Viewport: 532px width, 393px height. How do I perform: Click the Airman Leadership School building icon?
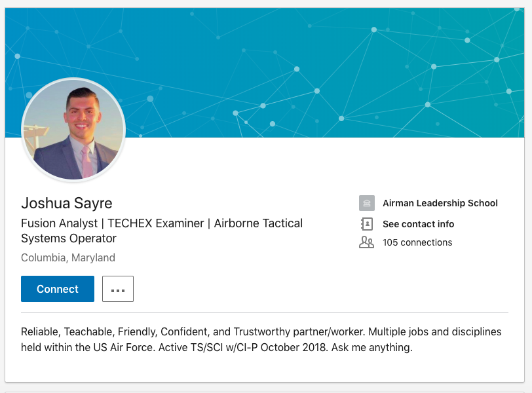click(367, 203)
